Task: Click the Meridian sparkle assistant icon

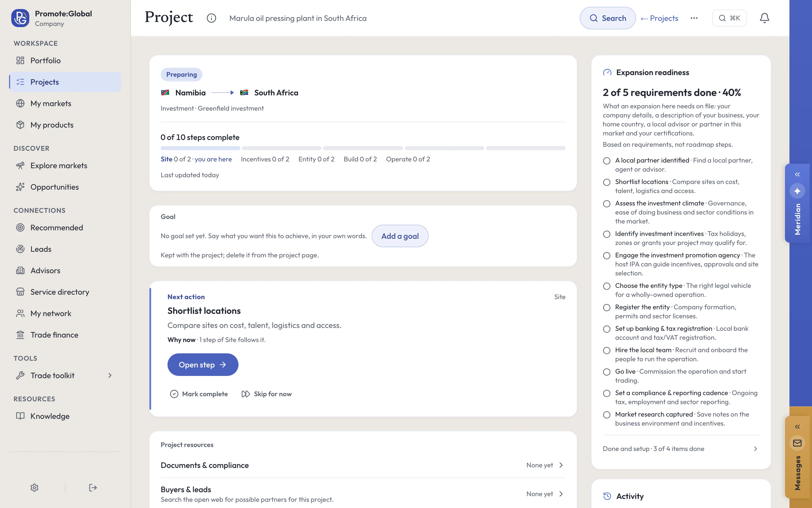Action: [797, 191]
